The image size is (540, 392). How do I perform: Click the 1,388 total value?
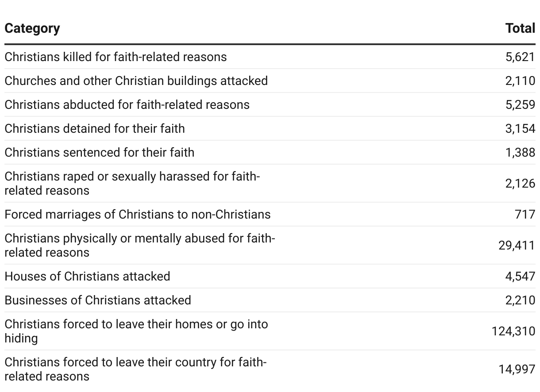click(x=520, y=153)
